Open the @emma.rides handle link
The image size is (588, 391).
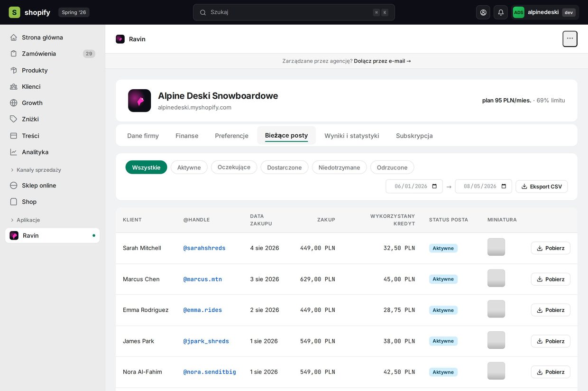pos(202,310)
